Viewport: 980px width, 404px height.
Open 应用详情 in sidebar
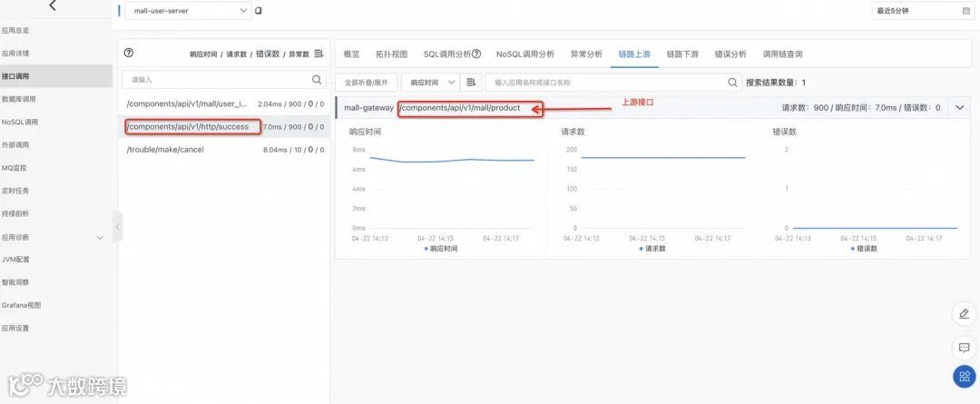click(15, 54)
